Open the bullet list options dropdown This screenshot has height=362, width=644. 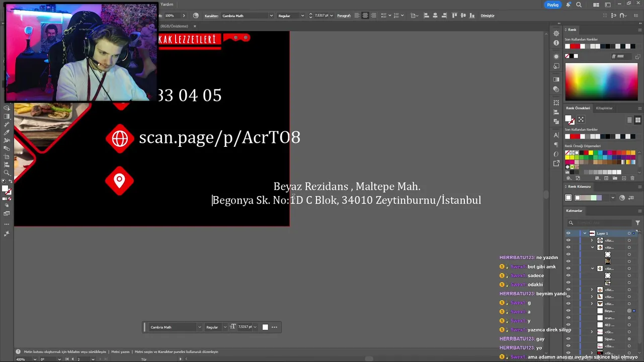pos(389,16)
